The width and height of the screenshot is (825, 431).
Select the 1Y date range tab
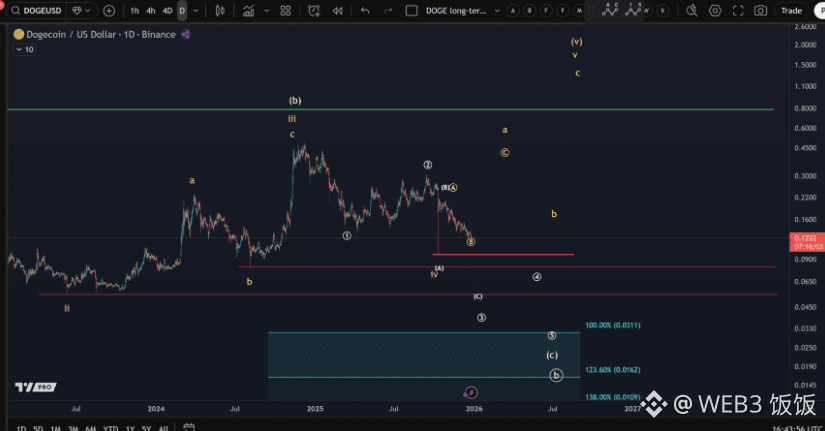coord(130,428)
